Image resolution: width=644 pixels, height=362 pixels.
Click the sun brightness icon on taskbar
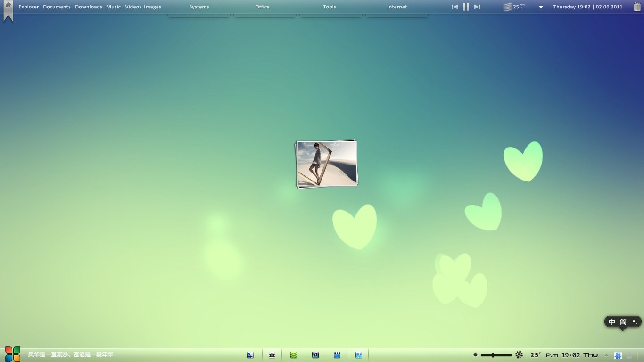(x=519, y=354)
